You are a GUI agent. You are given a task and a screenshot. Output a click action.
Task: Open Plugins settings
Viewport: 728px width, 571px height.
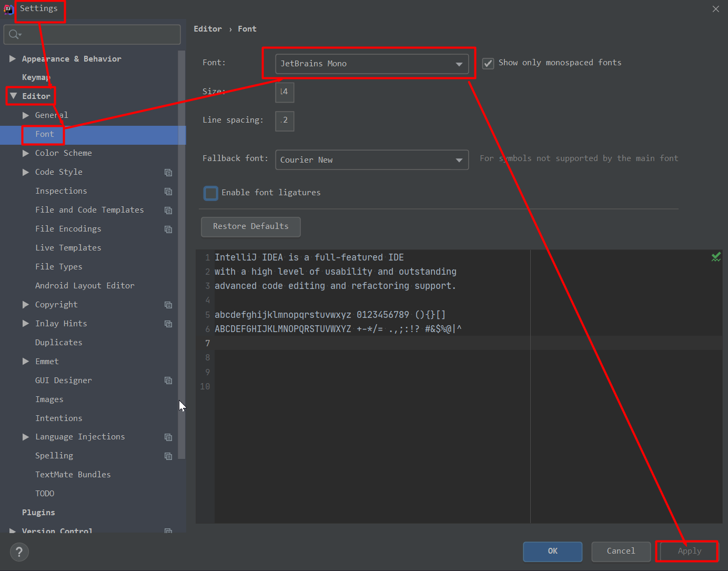pyautogui.click(x=38, y=513)
